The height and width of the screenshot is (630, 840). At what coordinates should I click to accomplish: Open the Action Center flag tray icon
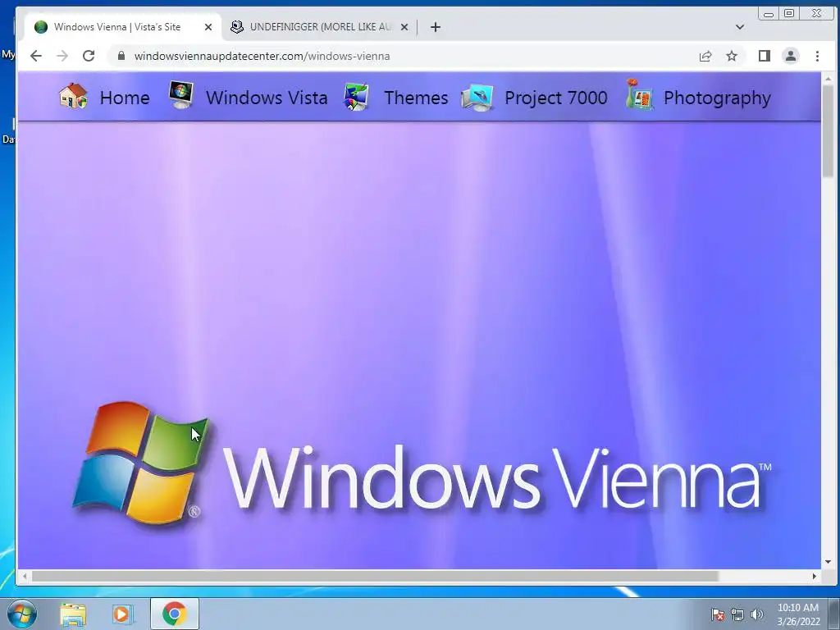coord(717,614)
